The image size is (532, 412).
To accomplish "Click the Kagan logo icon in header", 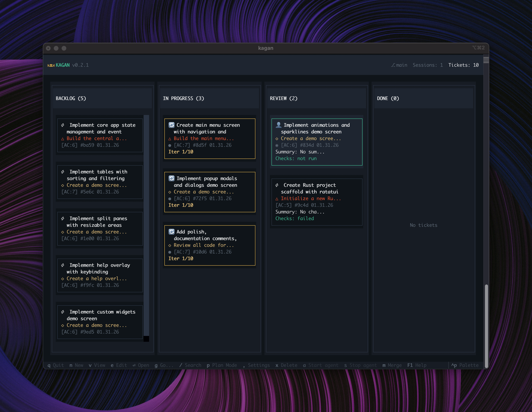I will coord(51,65).
